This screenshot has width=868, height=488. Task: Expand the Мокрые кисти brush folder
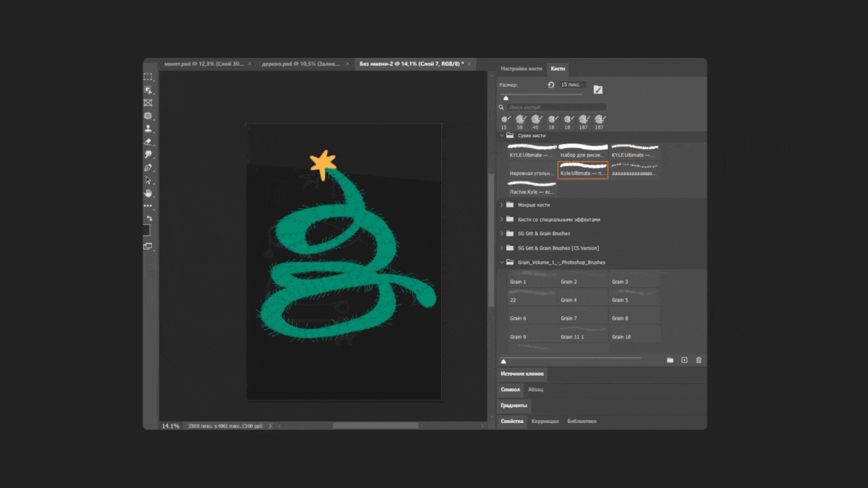click(502, 205)
